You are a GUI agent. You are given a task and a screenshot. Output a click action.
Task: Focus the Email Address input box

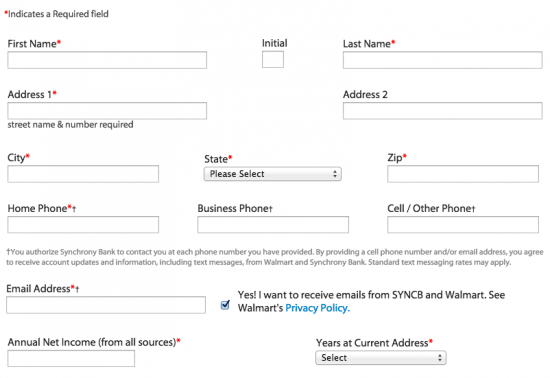[106, 305]
